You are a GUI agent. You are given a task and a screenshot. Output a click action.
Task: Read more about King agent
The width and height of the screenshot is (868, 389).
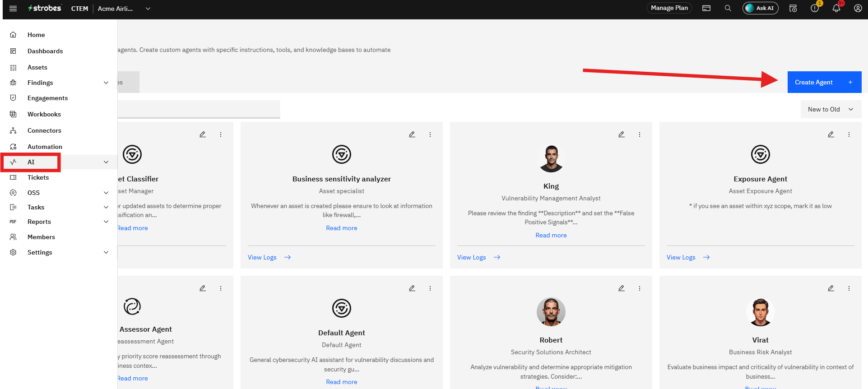tap(551, 235)
